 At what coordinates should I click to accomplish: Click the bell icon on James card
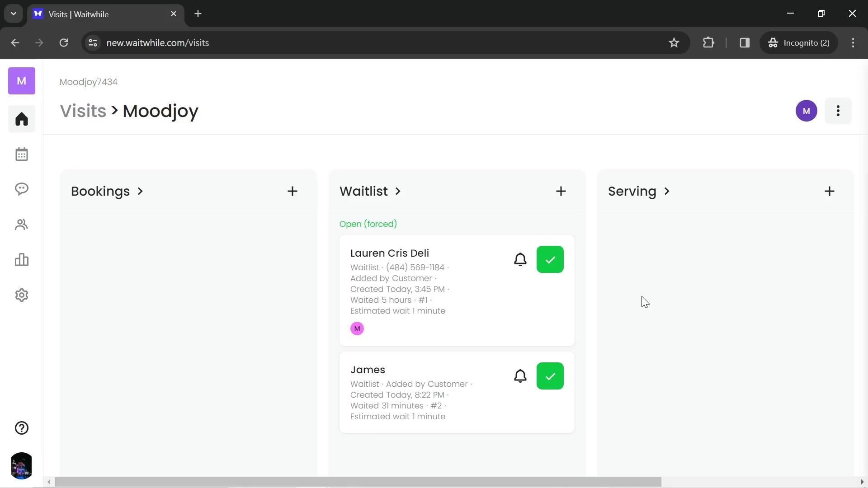point(520,376)
